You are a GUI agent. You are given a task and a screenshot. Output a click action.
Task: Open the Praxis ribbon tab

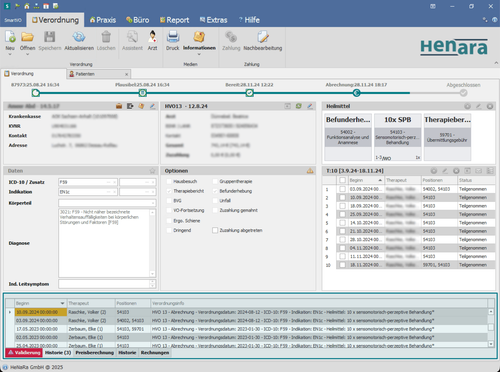tap(103, 20)
